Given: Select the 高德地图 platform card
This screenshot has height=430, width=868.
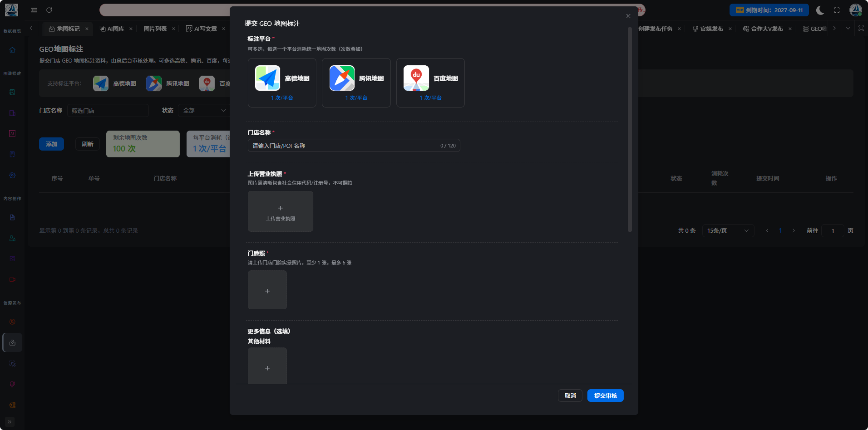Looking at the screenshot, I should tap(282, 82).
